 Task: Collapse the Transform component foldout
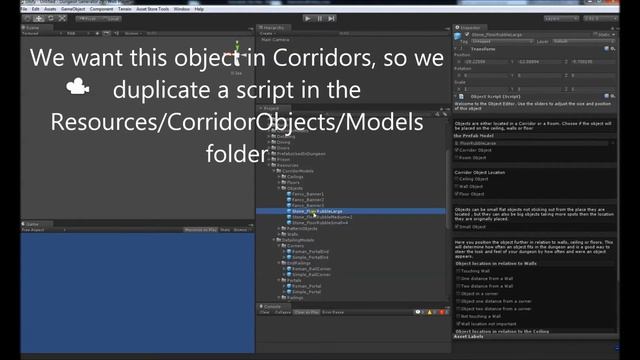point(456,49)
